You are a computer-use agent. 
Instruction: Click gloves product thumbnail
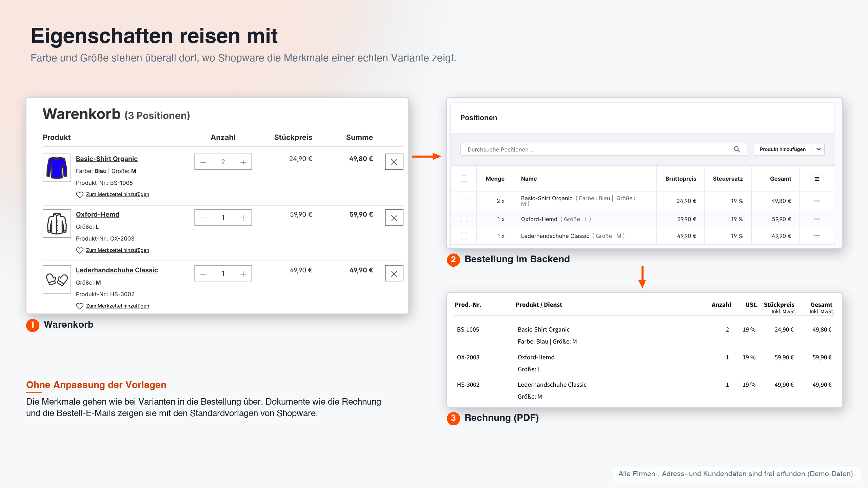(57, 279)
